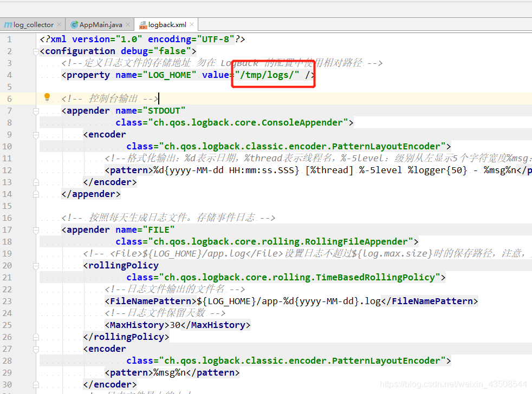Viewport: 532px width, 394px height.
Task: Click the closing rollingPolicy tag on line 26
Action: [126, 337]
